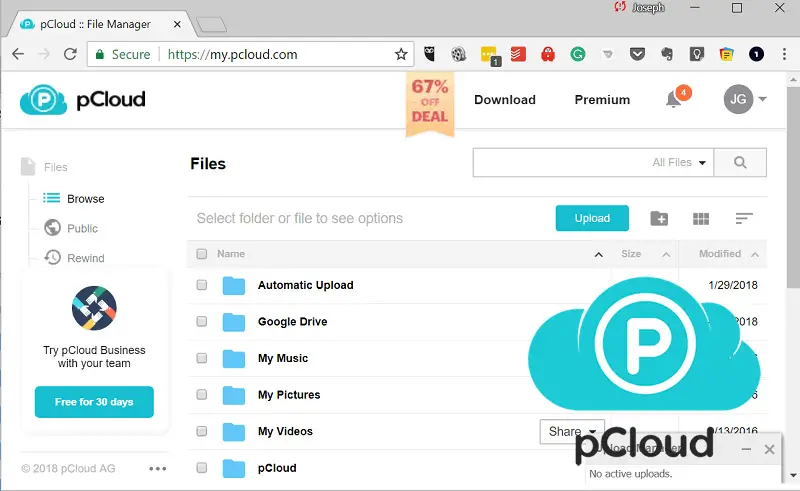800x491 pixels.
Task: Bookmark page with star icon
Action: (401, 54)
